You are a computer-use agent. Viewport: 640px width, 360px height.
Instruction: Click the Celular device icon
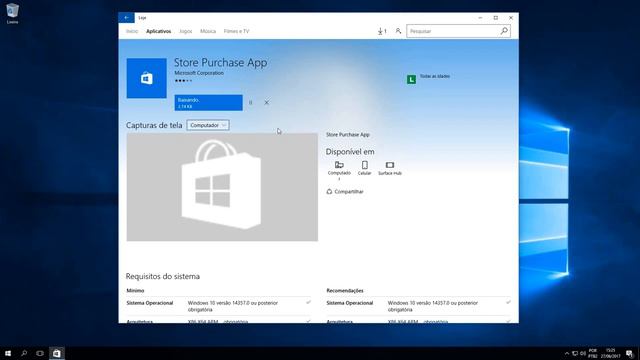tap(364, 165)
